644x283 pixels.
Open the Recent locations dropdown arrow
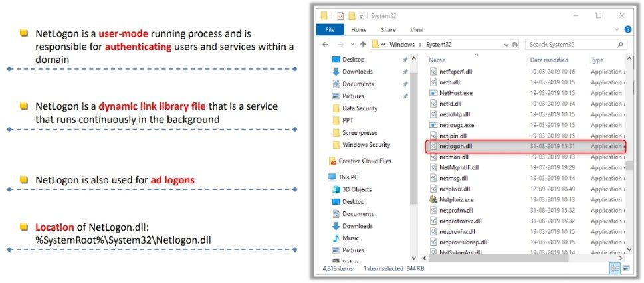click(352, 45)
